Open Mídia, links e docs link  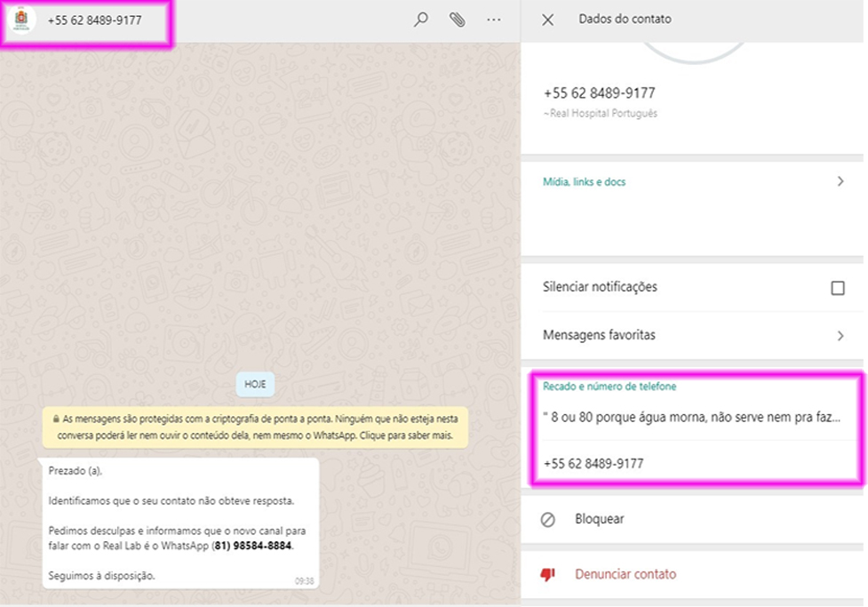coord(584,181)
